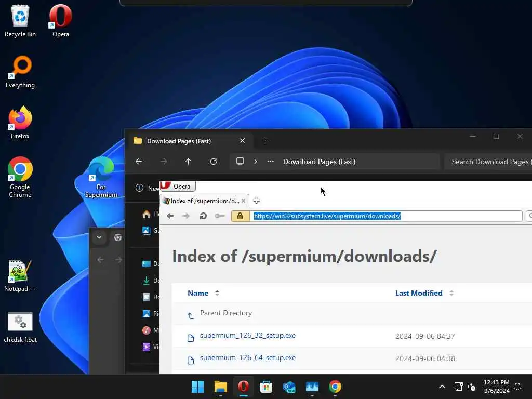Screen dimensions: 532x399
Task: Open Pictures in File Explorer sidebar
Action: (151, 313)
